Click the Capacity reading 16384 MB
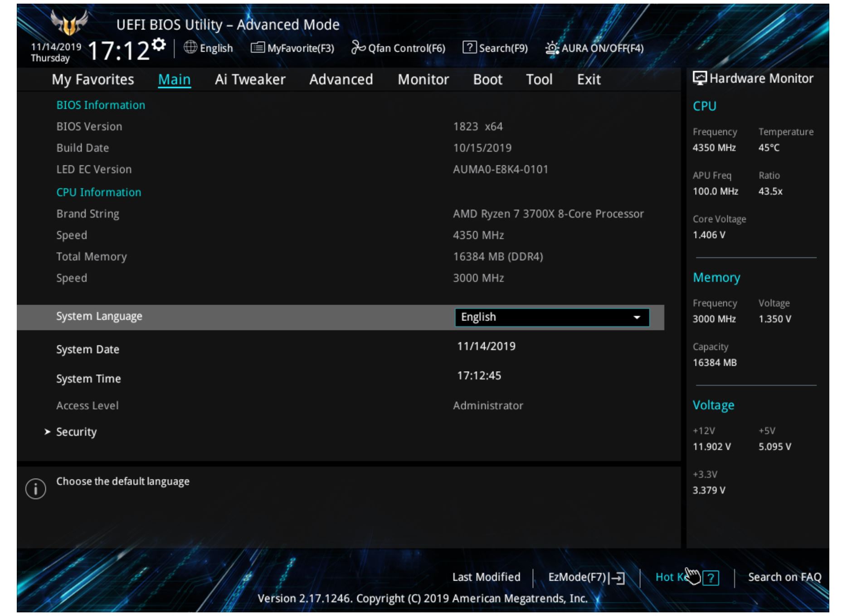 click(x=715, y=363)
